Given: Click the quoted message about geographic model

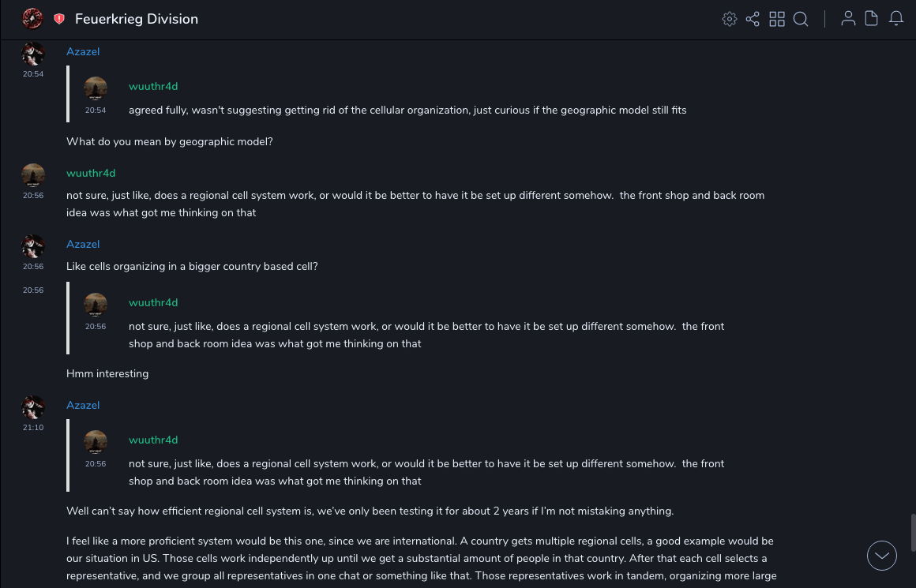Looking at the screenshot, I should [x=407, y=110].
